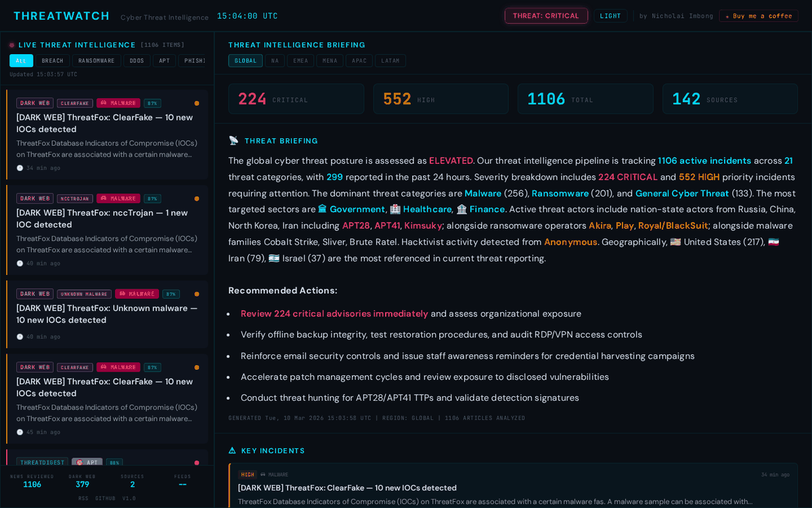The height and width of the screenshot is (508, 812).
Task: Click the Government building icon in the briefing
Action: [321, 209]
